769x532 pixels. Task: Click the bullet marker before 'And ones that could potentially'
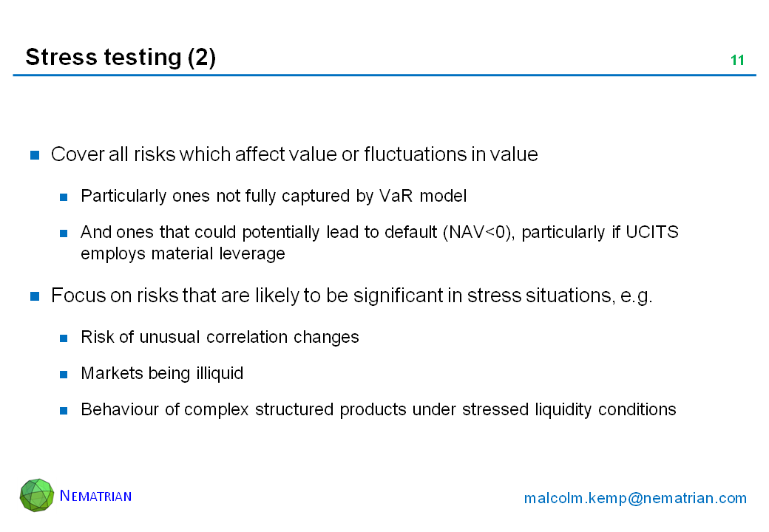tap(64, 233)
